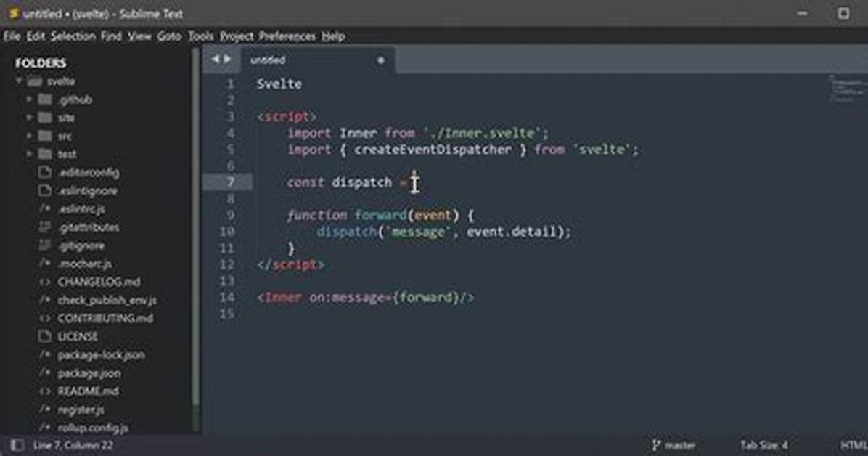Click the LICENSE file icon

pos(45,336)
